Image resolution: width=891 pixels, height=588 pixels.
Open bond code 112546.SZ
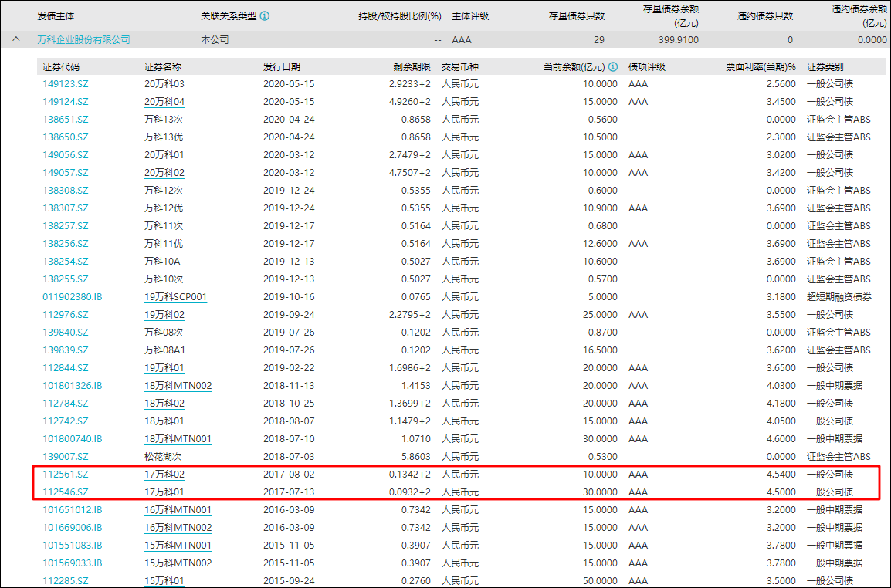(66, 492)
